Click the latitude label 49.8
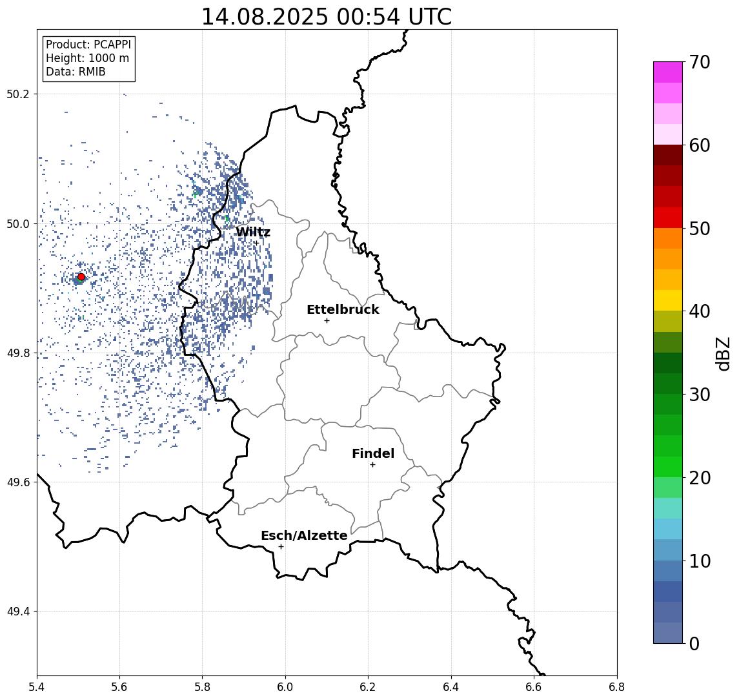 pos(18,353)
